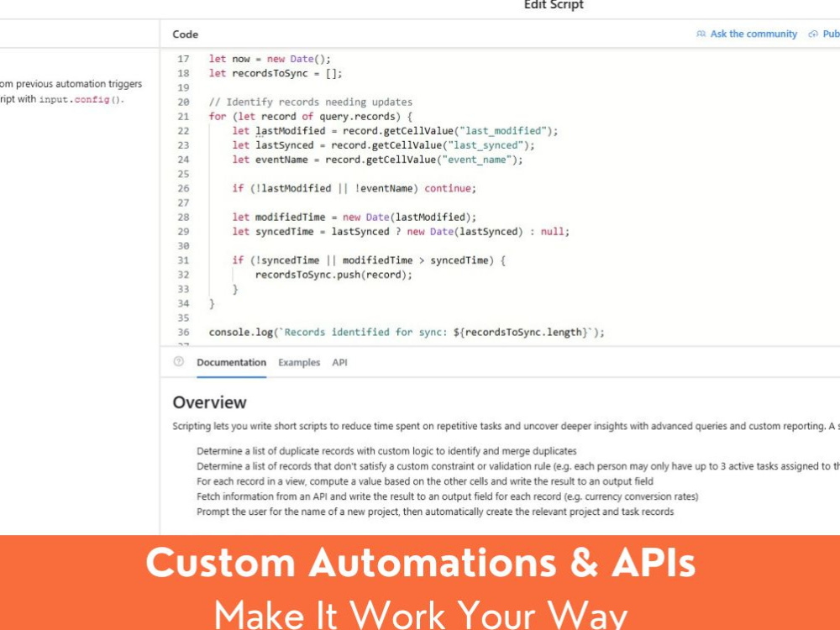Screen dimensions: 840x630
Task: Click the community icon beside Ask the community
Action: 701,34
